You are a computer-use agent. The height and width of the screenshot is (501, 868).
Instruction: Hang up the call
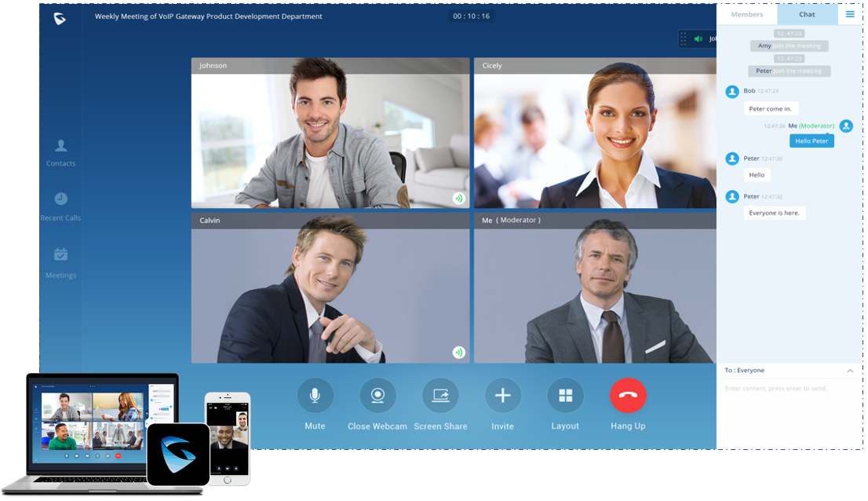pyautogui.click(x=628, y=396)
